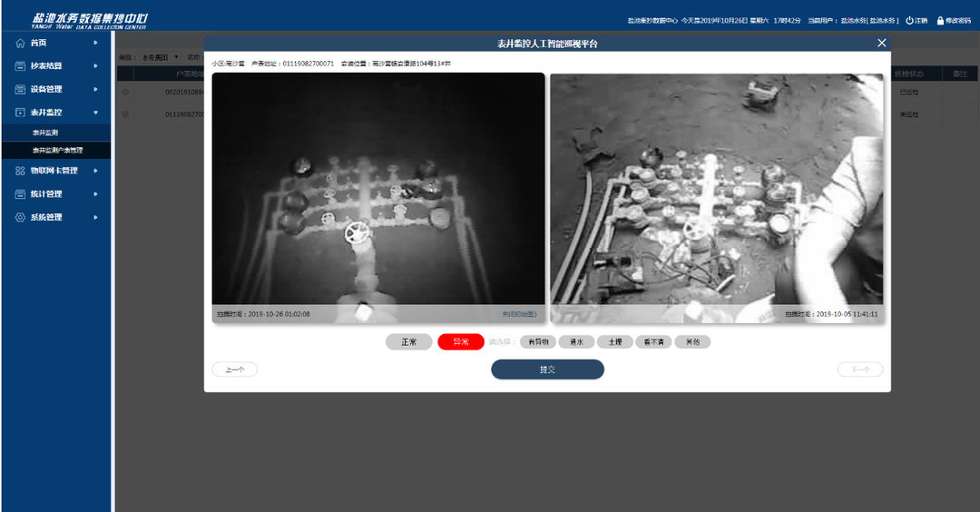
Task: Click the lock icon for 修改密码
Action: click(x=940, y=21)
